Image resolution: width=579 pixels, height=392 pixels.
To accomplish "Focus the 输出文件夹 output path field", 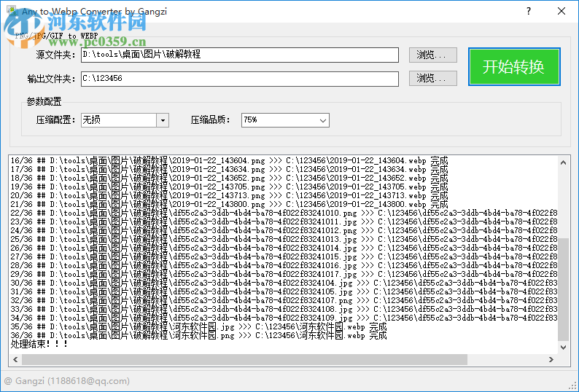I will click(x=240, y=79).
